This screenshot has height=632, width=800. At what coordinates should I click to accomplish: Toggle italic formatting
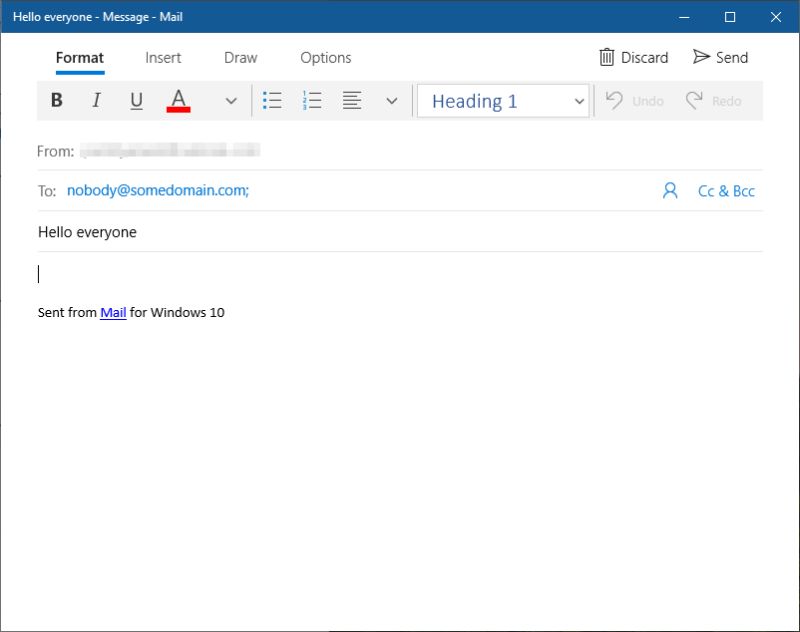[x=96, y=100]
